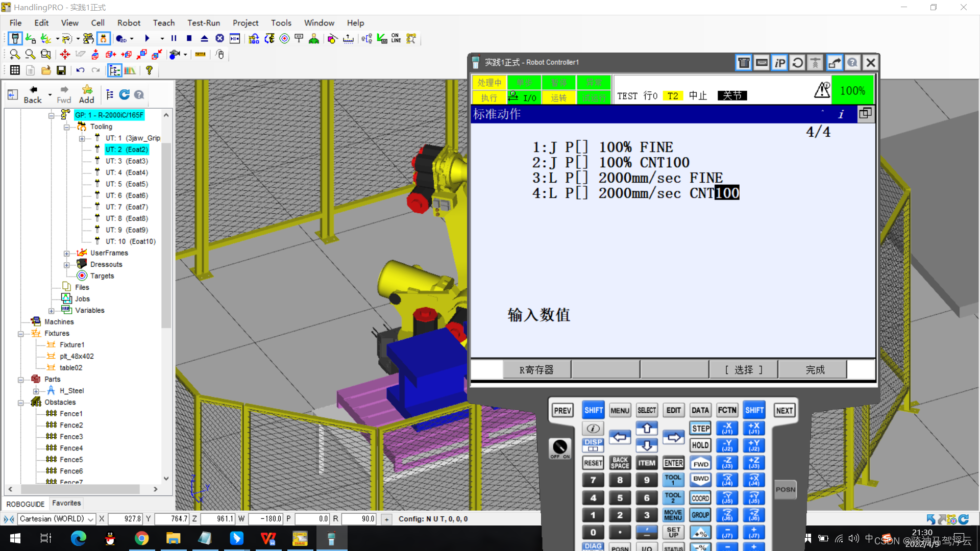
Task: Click the grid toolbar icon
Action: tap(15, 70)
